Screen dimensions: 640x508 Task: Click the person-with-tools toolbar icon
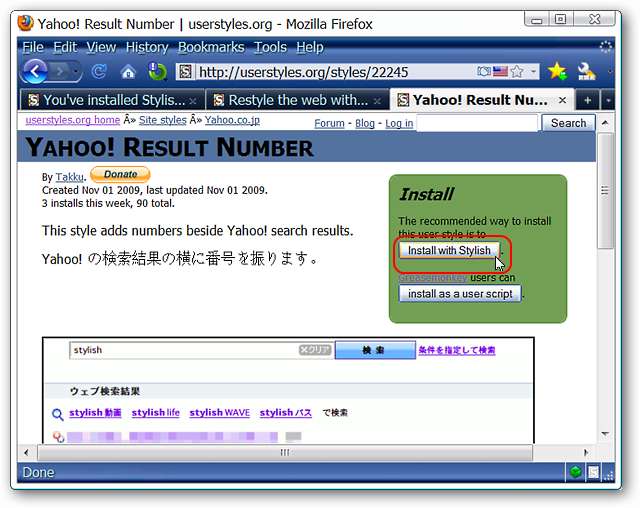pos(586,71)
